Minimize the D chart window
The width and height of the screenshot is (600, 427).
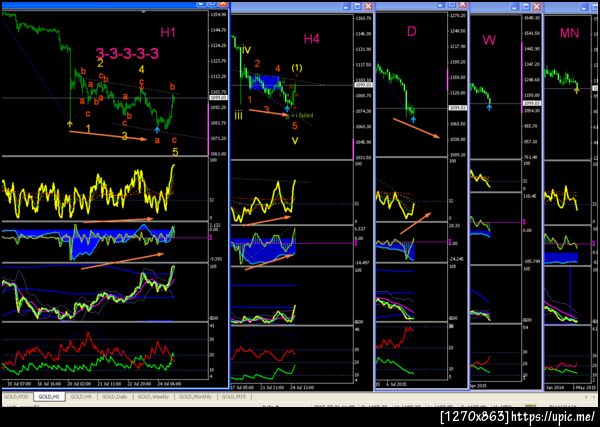pyautogui.click(x=441, y=4)
